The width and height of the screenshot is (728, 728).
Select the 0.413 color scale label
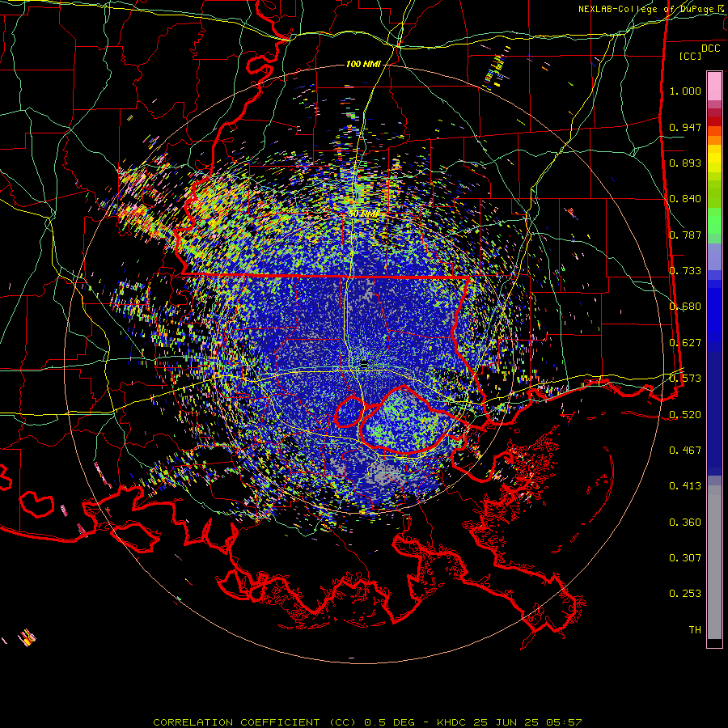(685, 486)
